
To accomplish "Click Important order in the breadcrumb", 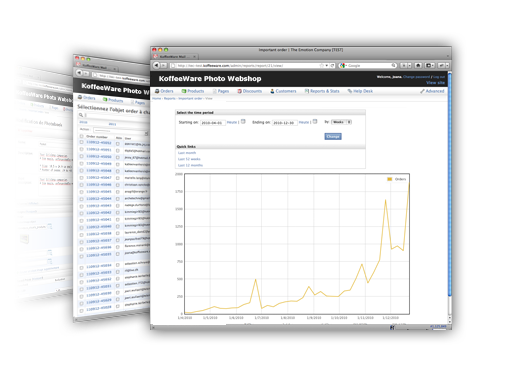I will (190, 98).
